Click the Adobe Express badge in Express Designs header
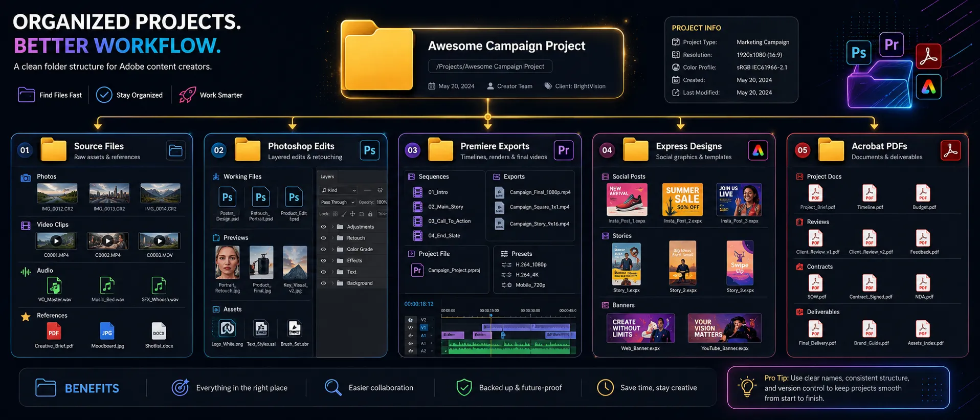The height and width of the screenshot is (420, 980). [x=758, y=150]
